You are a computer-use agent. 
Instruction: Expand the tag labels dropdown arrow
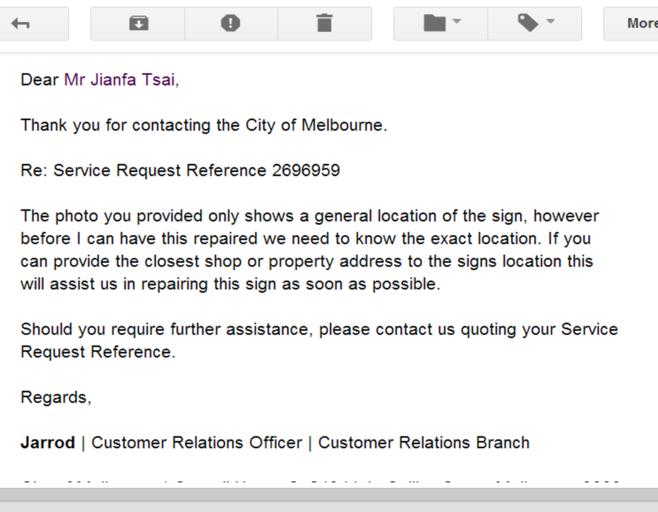click(x=550, y=22)
